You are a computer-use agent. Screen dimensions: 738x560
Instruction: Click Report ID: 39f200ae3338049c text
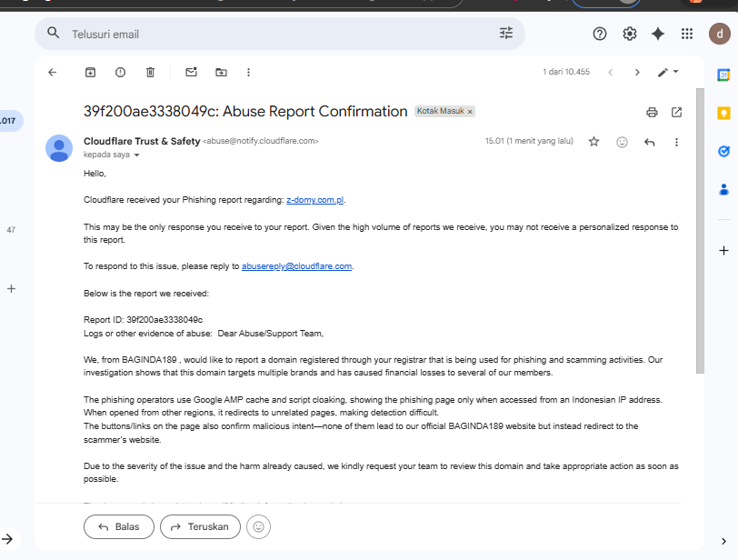tap(143, 319)
